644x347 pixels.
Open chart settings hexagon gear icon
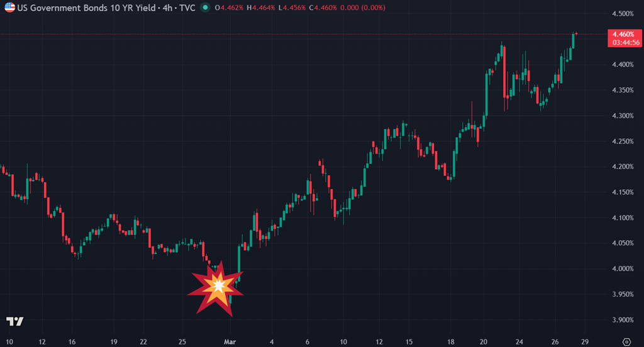tap(626, 341)
